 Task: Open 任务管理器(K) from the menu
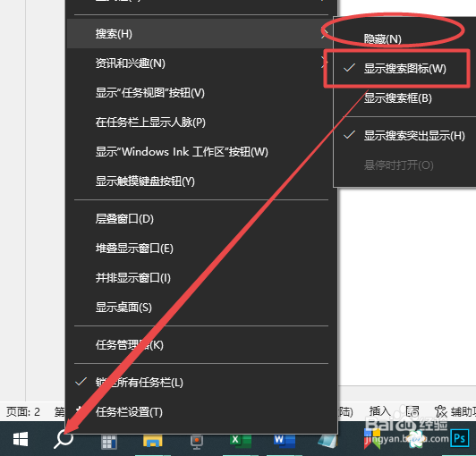tap(201, 345)
